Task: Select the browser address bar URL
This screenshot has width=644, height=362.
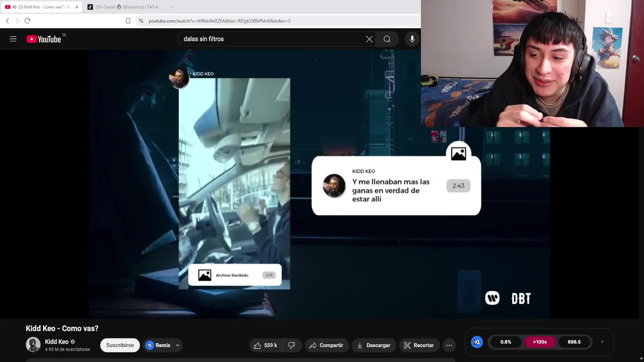Action: click(x=219, y=21)
